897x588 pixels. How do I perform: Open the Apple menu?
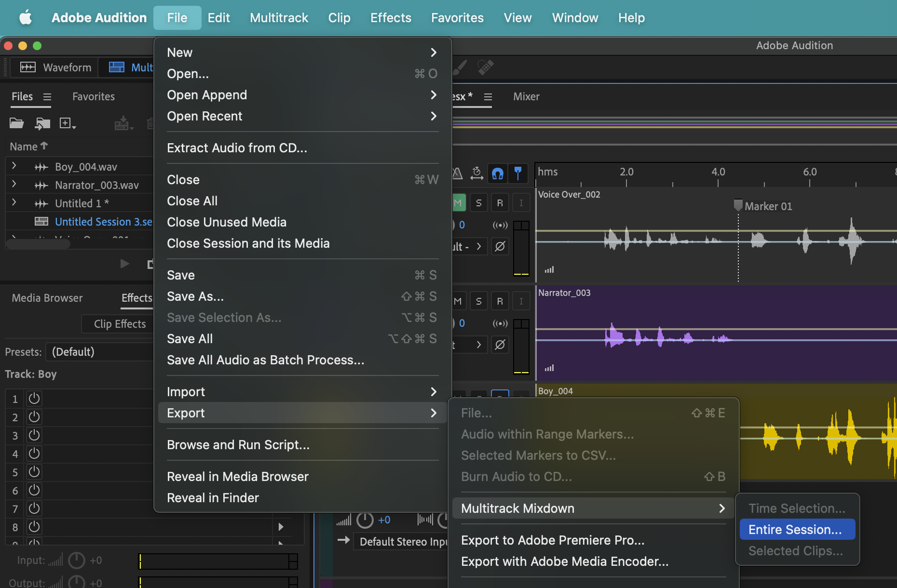pos(26,18)
